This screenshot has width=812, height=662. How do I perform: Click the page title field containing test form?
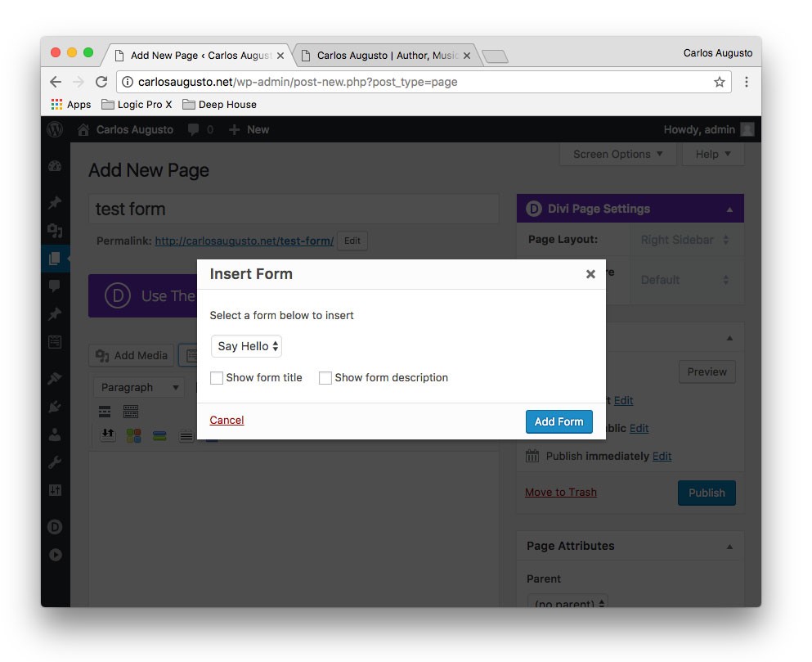[x=294, y=209]
